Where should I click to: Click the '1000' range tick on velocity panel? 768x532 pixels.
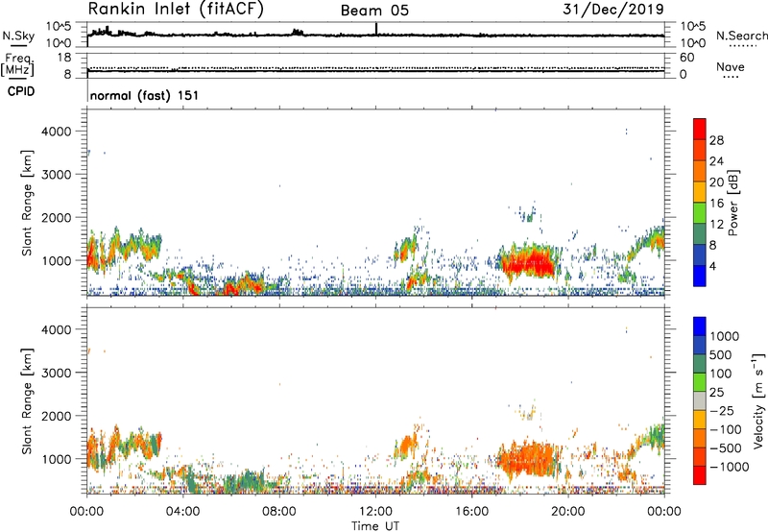pos(57,459)
